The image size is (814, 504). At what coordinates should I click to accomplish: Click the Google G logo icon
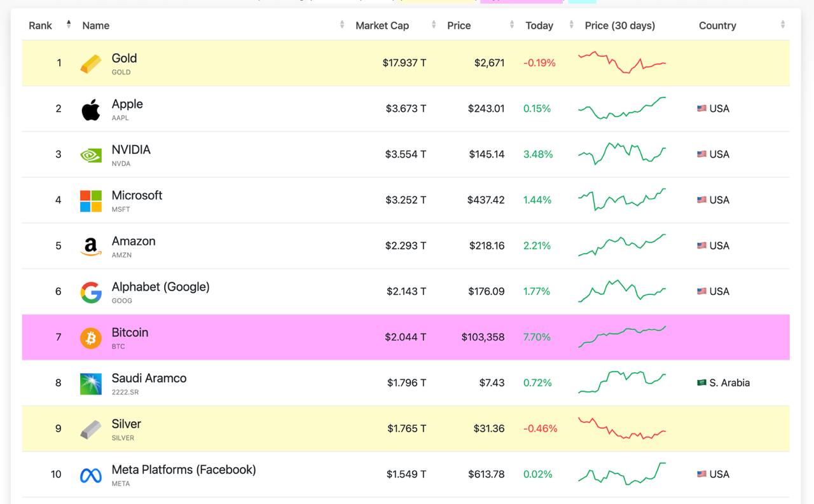click(x=91, y=292)
